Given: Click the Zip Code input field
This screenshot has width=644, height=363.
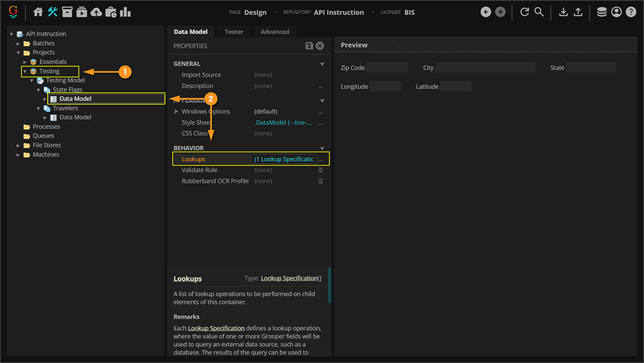Looking at the screenshot, I should pyautogui.click(x=387, y=68).
